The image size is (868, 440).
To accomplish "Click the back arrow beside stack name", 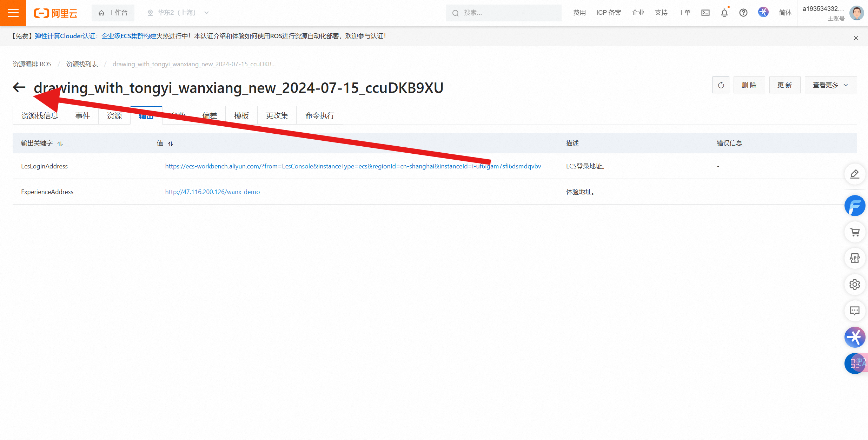I will click(x=19, y=87).
